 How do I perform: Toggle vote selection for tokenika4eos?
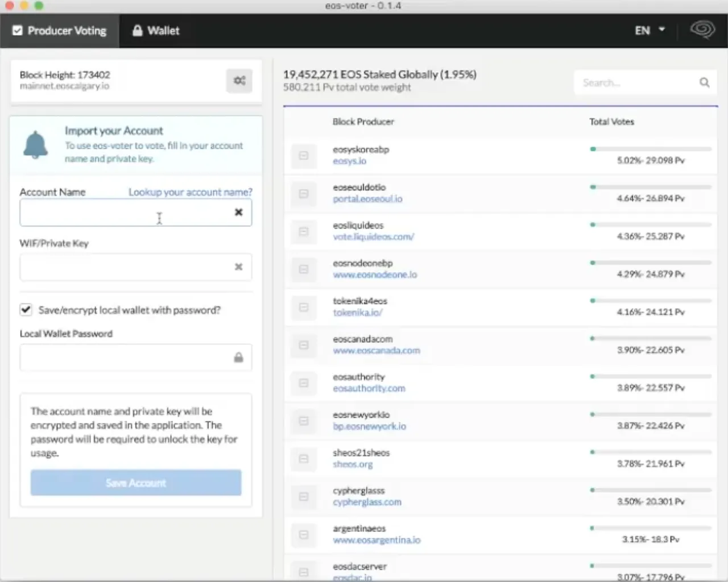[x=304, y=307]
